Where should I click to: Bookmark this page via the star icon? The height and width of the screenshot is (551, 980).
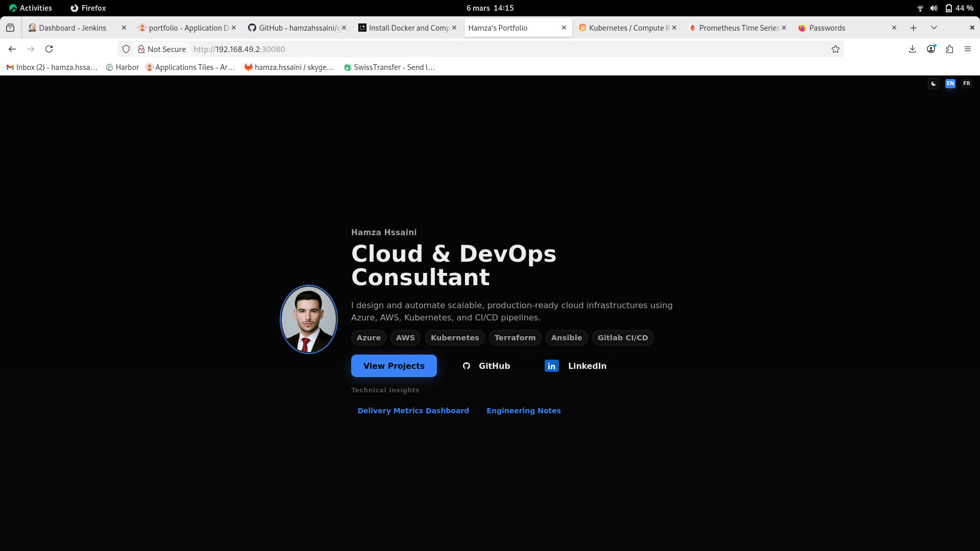coord(836,49)
